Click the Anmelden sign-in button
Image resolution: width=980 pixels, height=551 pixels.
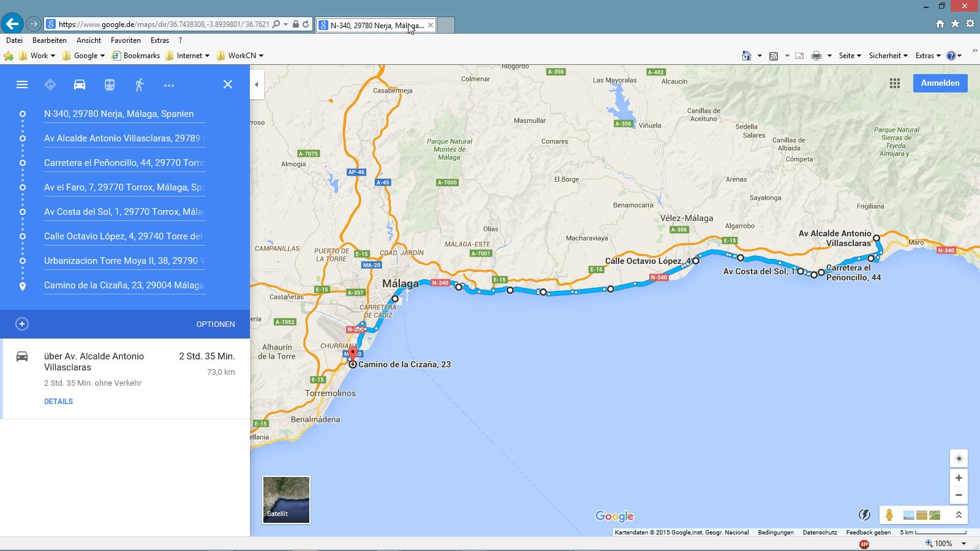pos(940,83)
